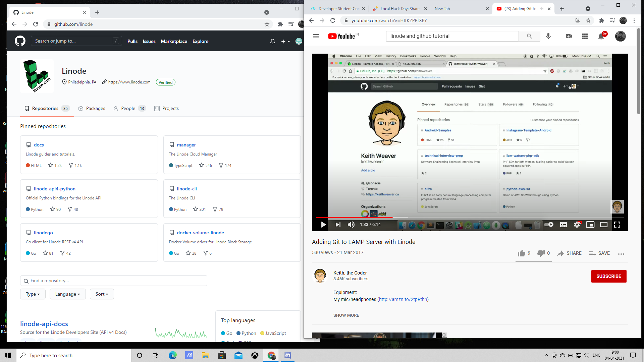Image resolution: width=644 pixels, height=362 pixels.
Task: Click YouTube voice search microphone
Action: pos(548,36)
